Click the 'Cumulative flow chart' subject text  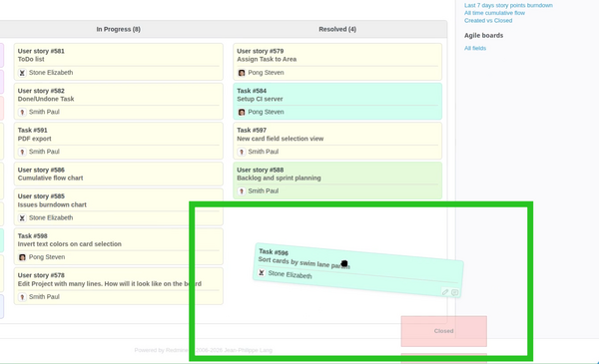pyautogui.click(x=51, y=178)
